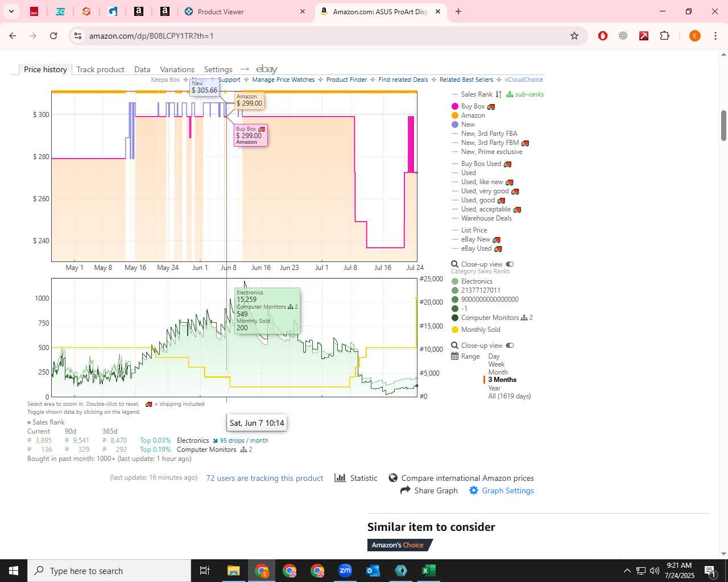Viewport: 728px width, 582px height.
Task: Open a new browser tab
Action: (458, 11)
